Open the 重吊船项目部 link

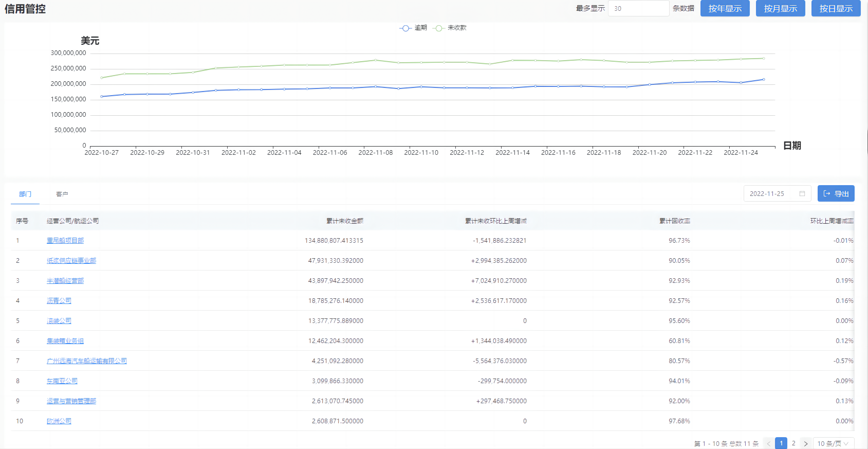[65, 240]
